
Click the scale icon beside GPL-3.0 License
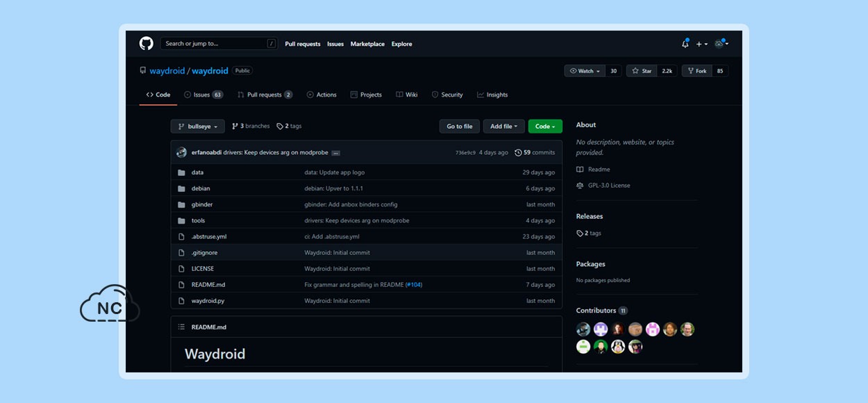click(x=580, y=186)
